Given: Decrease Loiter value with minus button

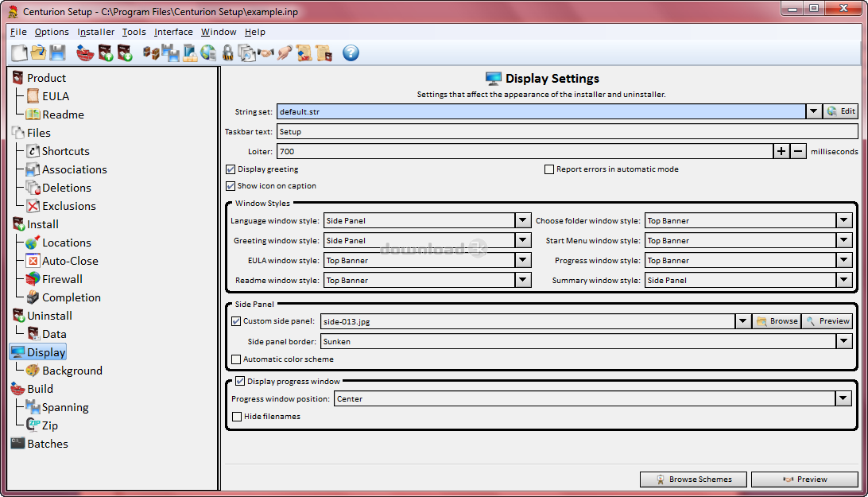Looking at the screenshot, I should tap(798, 151).
